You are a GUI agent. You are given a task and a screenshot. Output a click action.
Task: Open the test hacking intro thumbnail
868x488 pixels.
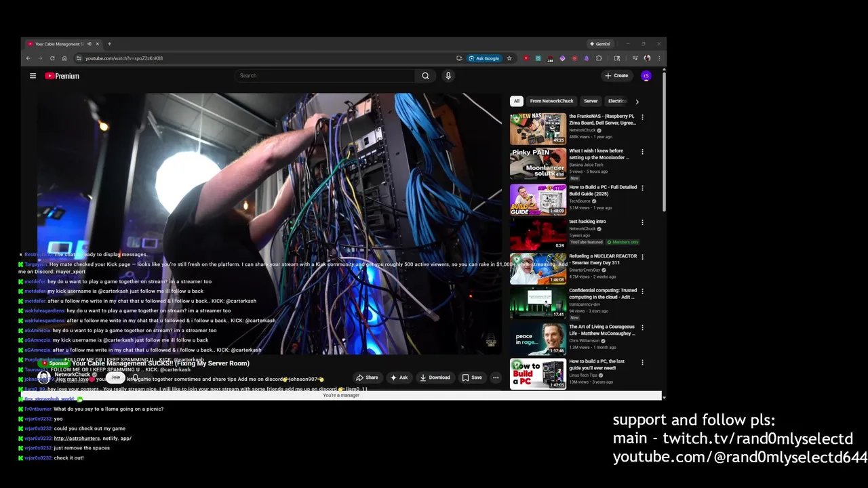pos(538,234)
